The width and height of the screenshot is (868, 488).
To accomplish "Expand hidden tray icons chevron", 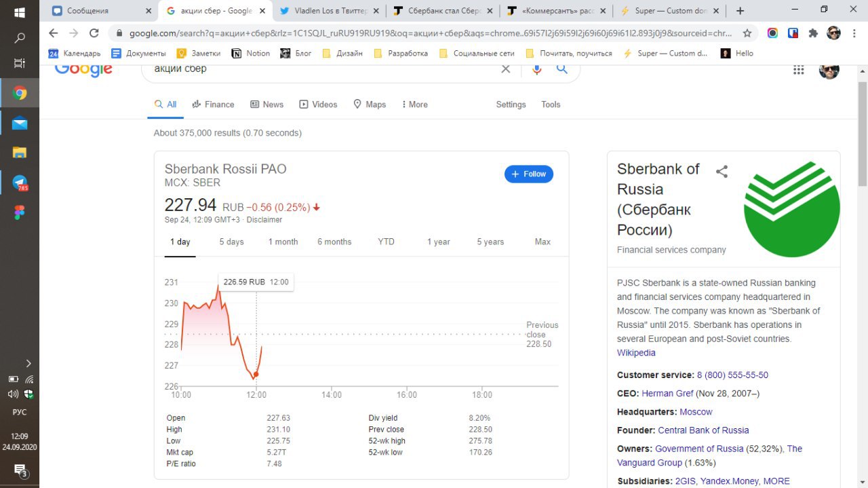I will coord(28,364).
